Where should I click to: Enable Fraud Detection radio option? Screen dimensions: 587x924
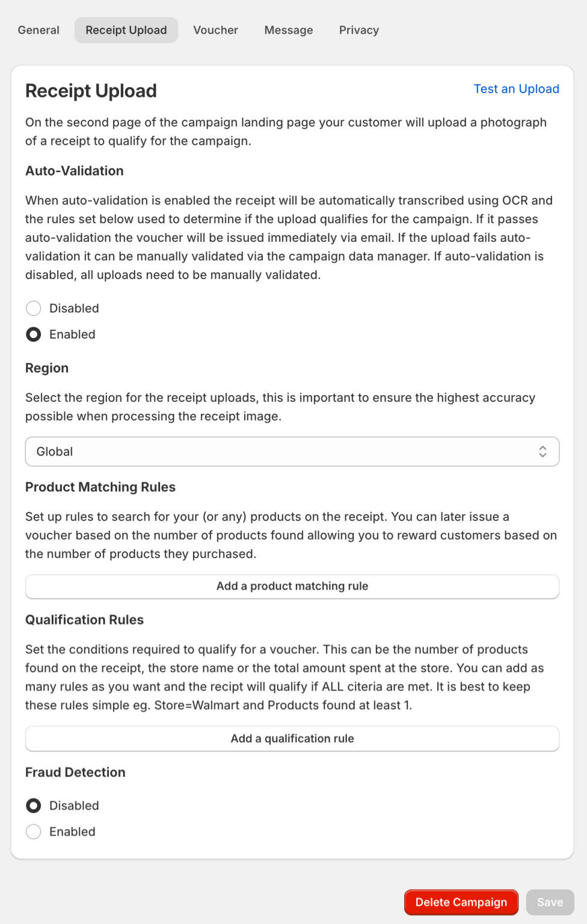click(x=34, y=832)
